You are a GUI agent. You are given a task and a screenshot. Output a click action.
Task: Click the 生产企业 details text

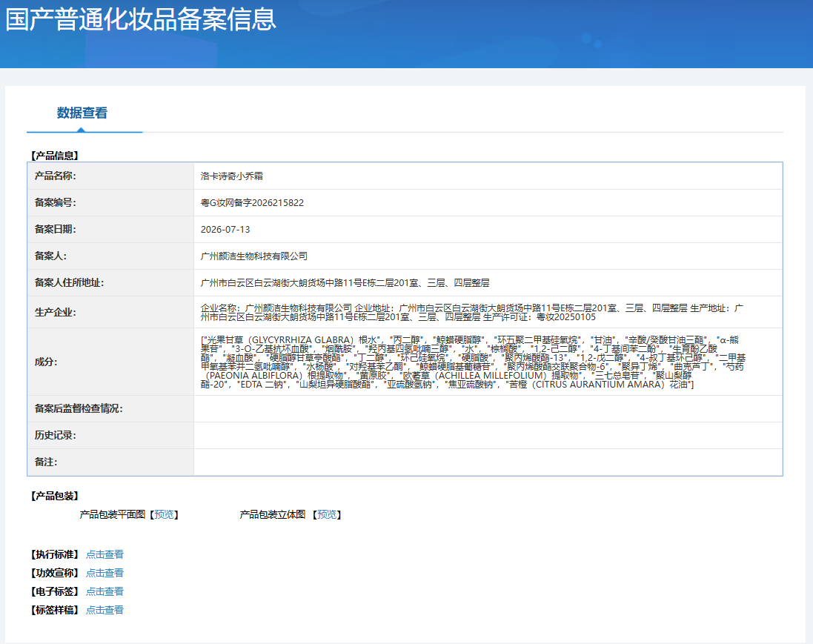(472, 312)
